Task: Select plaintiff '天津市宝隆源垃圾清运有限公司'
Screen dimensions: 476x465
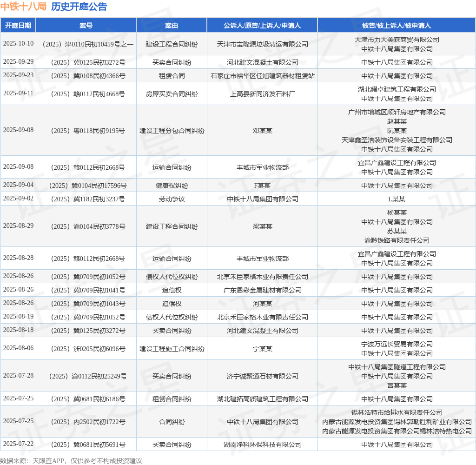Action: (x=262, y=44)
